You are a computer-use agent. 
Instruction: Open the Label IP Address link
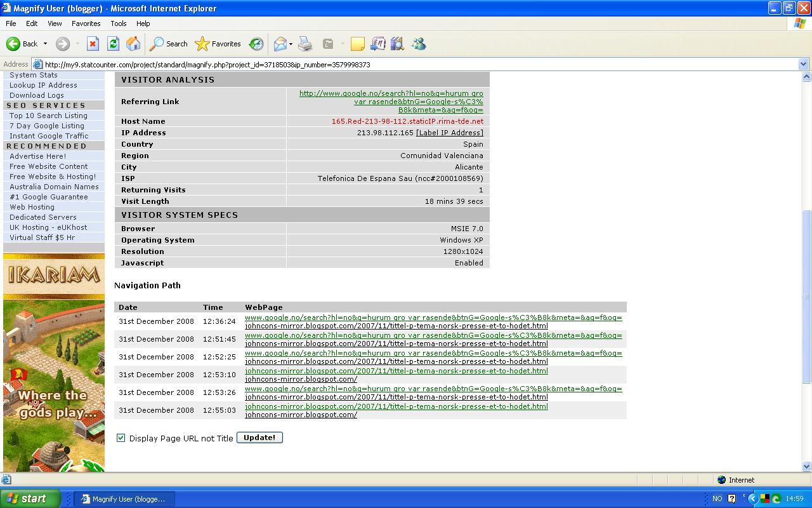tap(450, 133)
